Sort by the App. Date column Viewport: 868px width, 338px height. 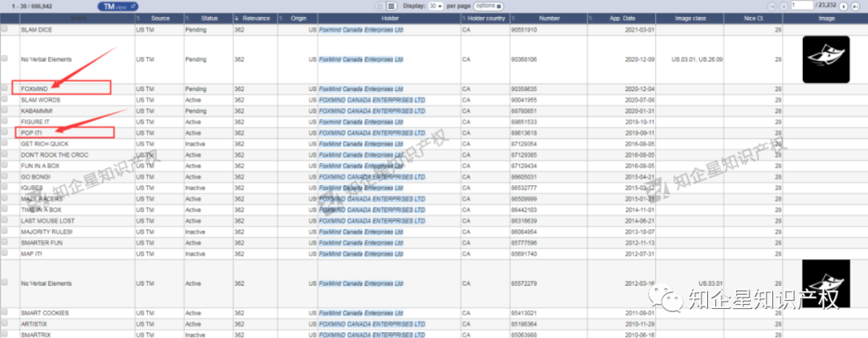pyautogui.click(x=621, y=19)
